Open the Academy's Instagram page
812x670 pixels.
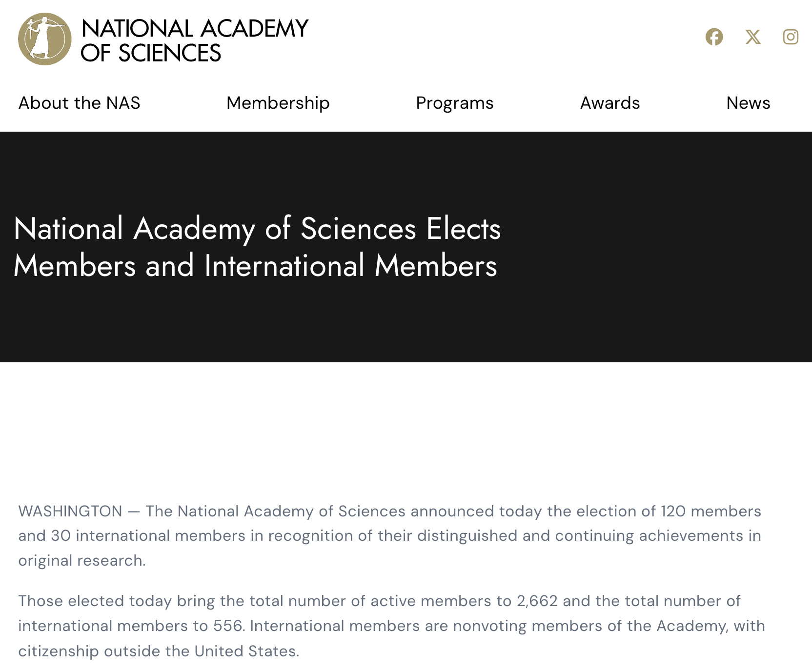[x=791, y=37]
